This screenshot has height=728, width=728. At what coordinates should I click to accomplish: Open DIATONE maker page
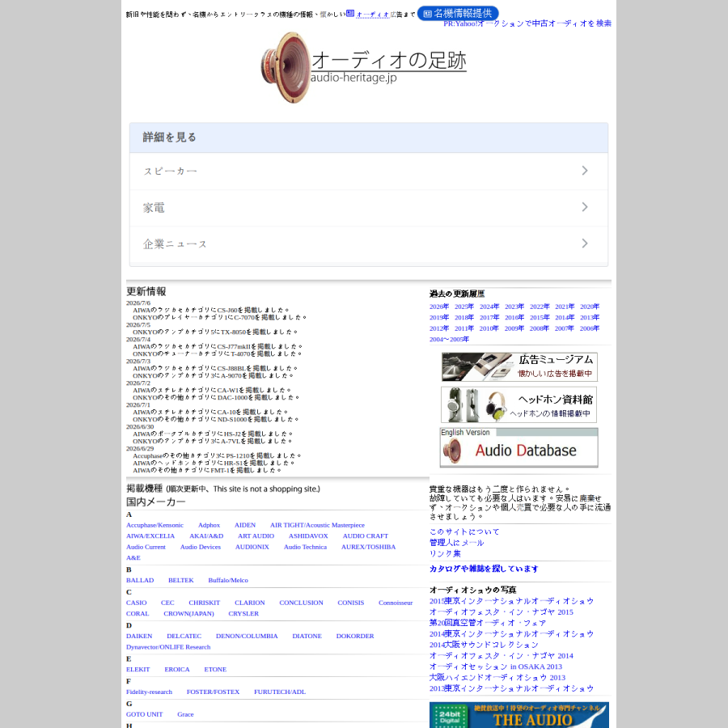click(307, 636)
